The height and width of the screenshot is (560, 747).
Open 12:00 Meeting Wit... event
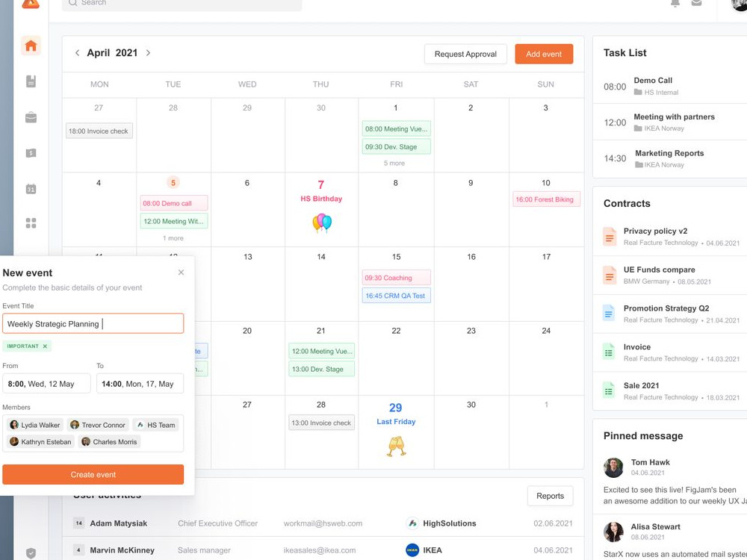click(x=174, y=221)
